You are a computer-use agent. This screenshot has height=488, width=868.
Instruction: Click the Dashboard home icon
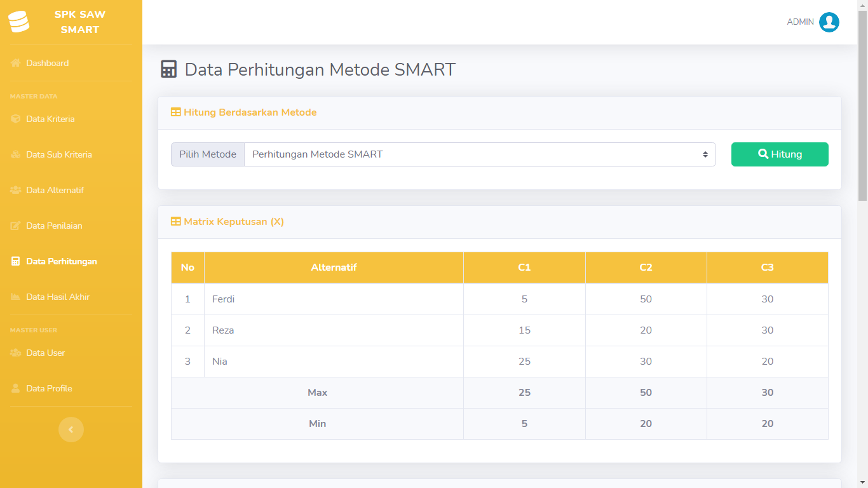[x=16, y=63]
